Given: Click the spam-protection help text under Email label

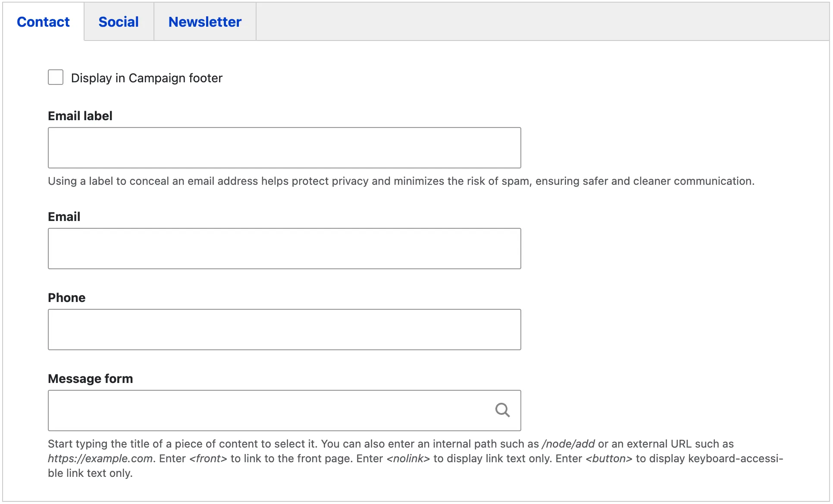Looking at the screenshot, I should point(401,181).
